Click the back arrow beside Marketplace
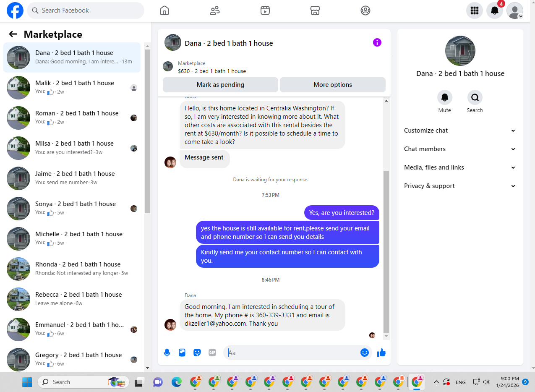Screen dimensions: 535x392 pos(13,34)
